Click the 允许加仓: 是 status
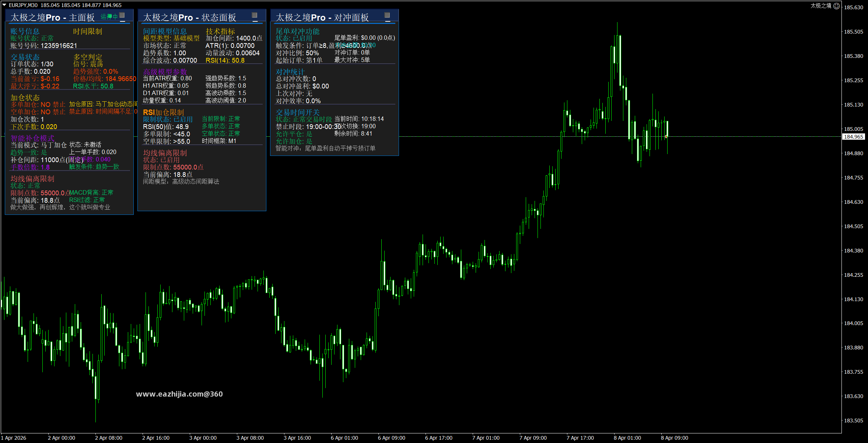This screenshot has height=443, width=868. pyautogui.click(x=294, y=141)
